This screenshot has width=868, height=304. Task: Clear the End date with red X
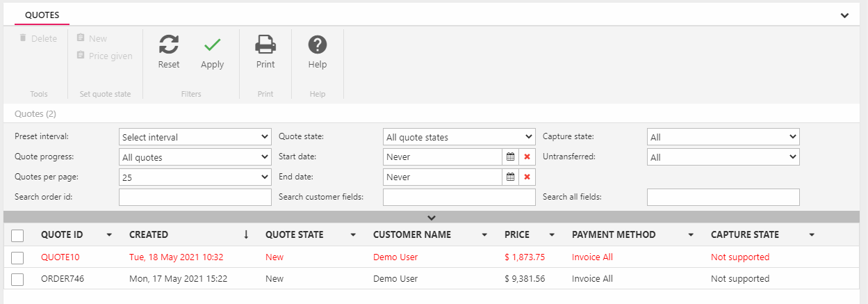point(527,177)
